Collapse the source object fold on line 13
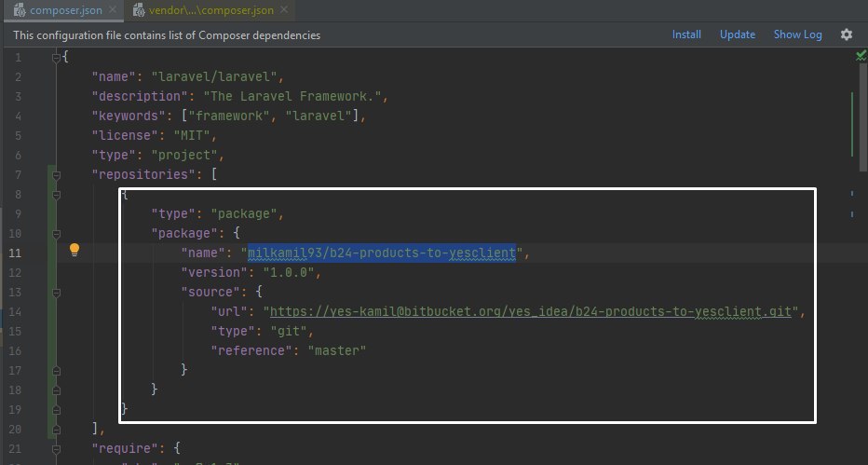868x465 pixels. pyautogui.click(x=56, y=293)
